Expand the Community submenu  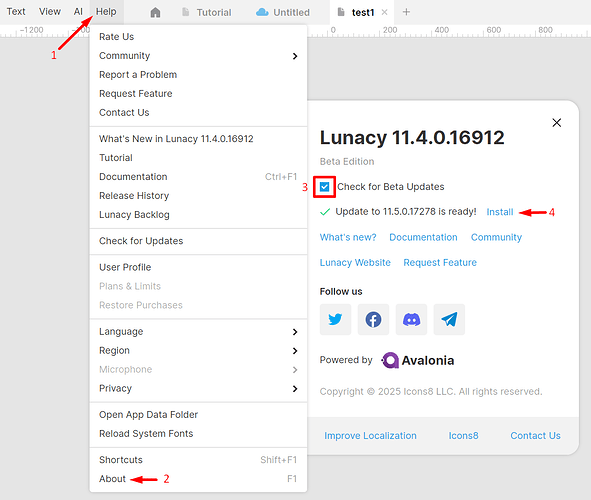tap(198, 56)
